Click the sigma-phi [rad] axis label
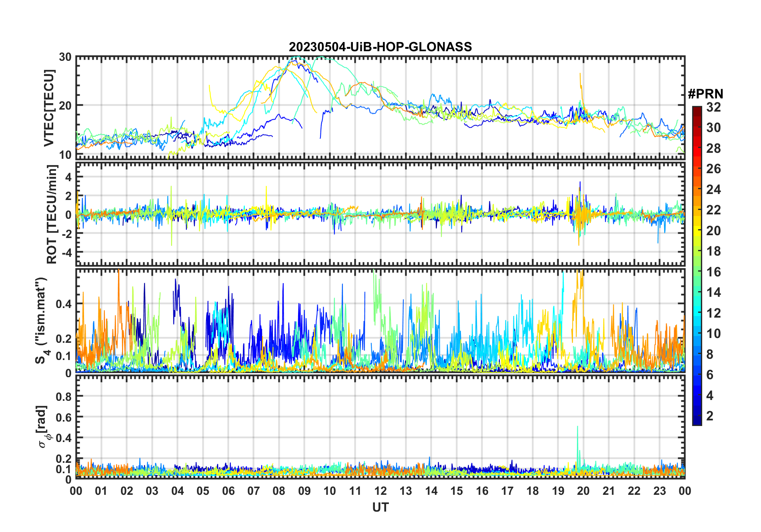 (x=43, y=426)
